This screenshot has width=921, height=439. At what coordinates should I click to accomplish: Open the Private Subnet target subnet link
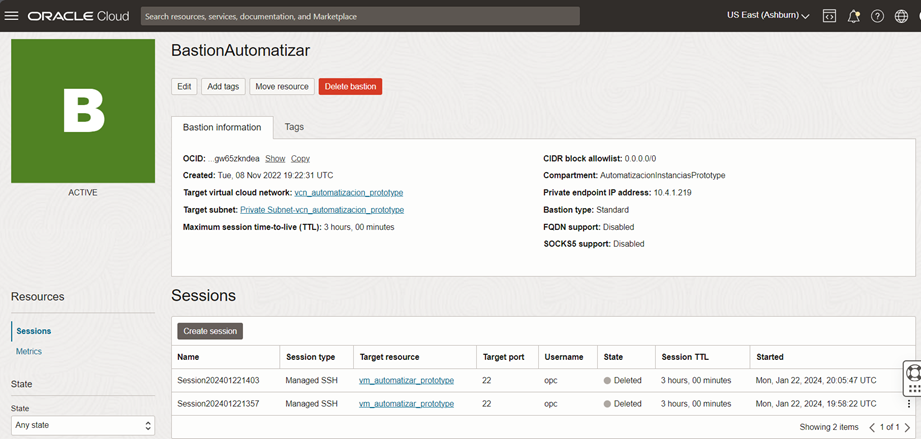coord(322,210)
